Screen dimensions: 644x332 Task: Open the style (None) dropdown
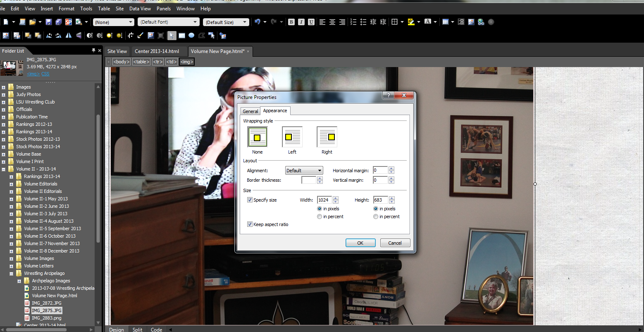pos(114,22)
